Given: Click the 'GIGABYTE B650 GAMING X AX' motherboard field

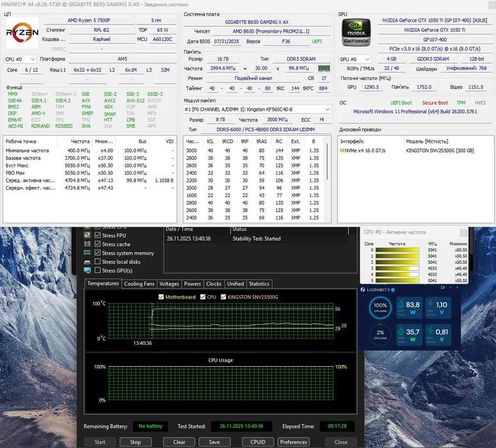Looking at the screenshot, I should coord(257,22).
